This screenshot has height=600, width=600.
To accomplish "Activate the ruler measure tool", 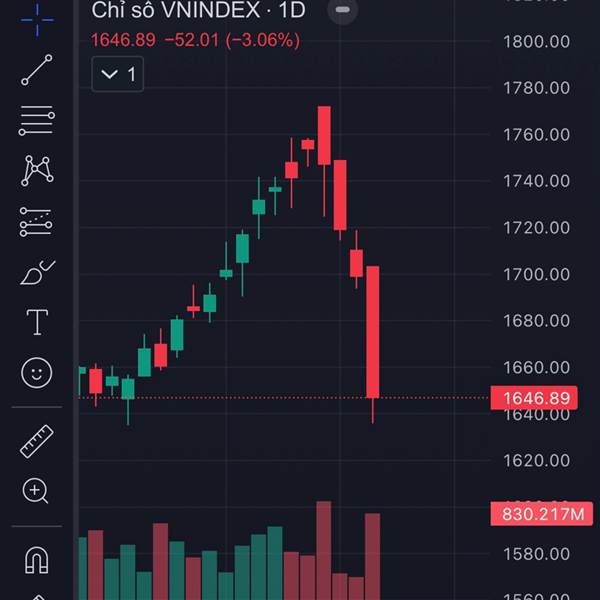I will point(37,440).
